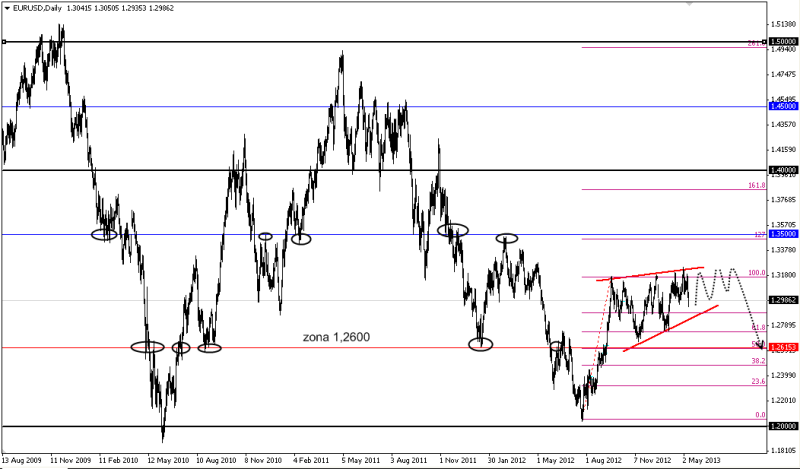Click the 1.50000 price label on axis

[781, 42]
